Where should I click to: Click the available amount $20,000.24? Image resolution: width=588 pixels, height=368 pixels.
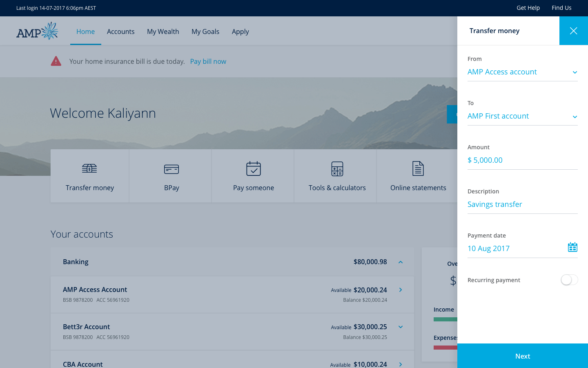[370, 290]
